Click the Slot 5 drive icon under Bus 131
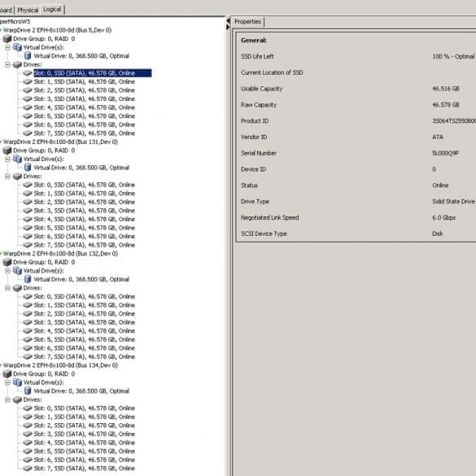 [28, 228]
